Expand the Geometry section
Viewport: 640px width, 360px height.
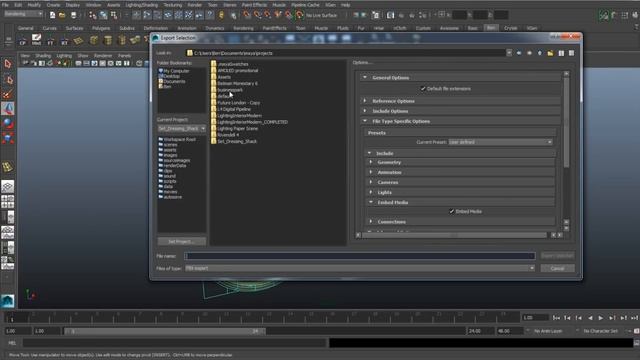tap(371, 162)
